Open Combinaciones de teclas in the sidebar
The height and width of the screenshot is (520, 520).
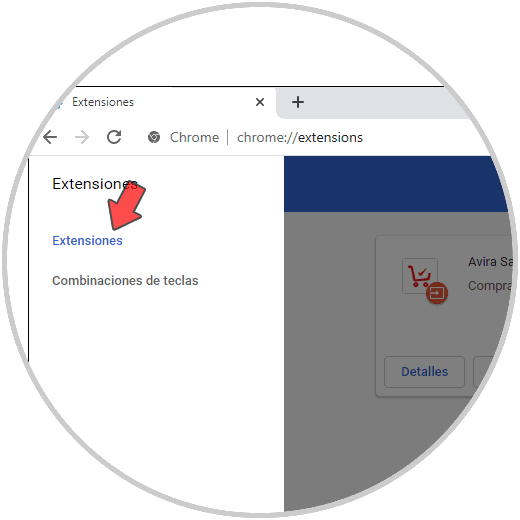[125, 281]
